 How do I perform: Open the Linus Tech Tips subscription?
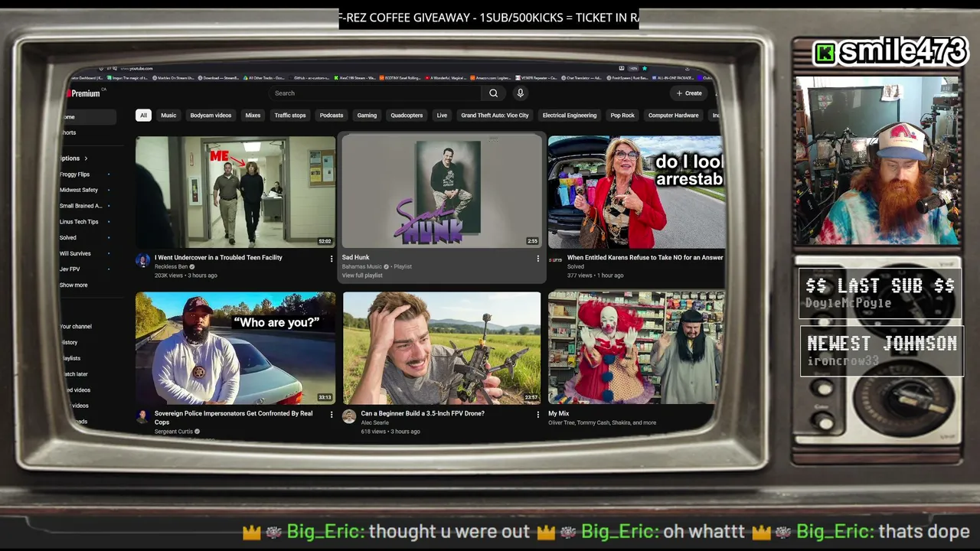point(79,222)
